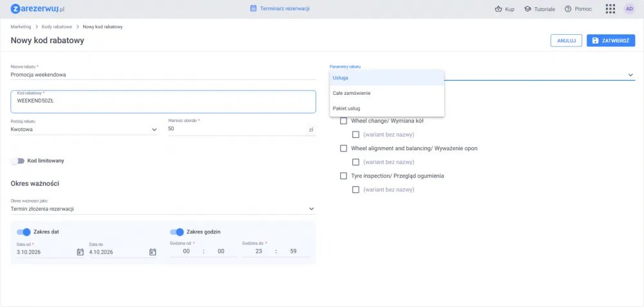
Task: Check Wheel alignment and balancing checkbox
Action: (x=343, y=148)
